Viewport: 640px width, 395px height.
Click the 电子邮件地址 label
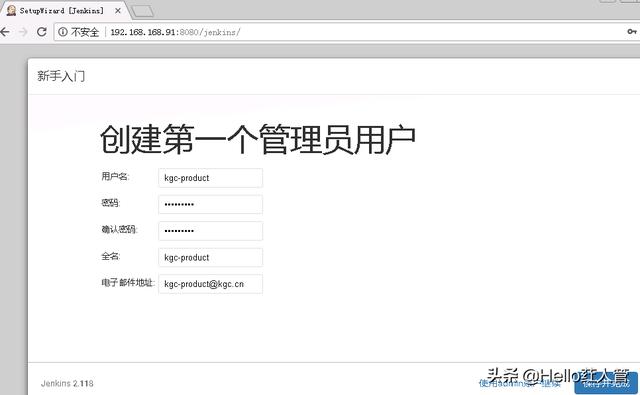128,282
